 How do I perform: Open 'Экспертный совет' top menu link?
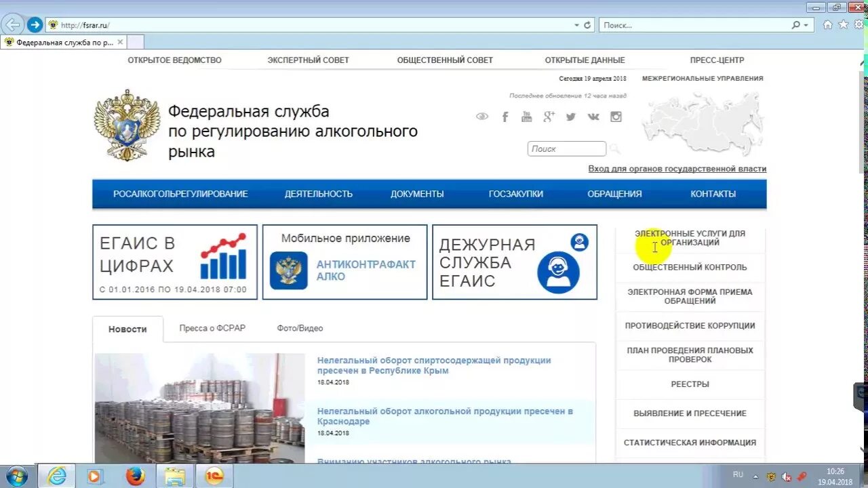tap(308, 60)
